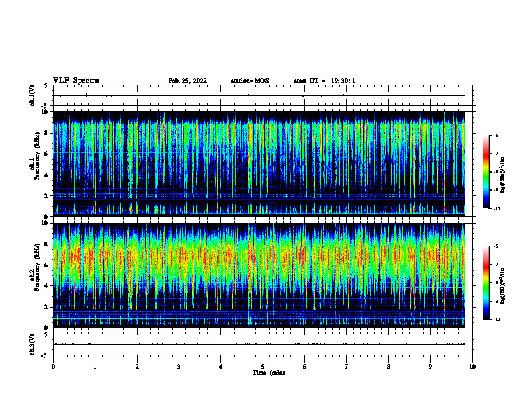Click the ch.2 spectrogram plot area
The width and height of the screenshot is (532, 411).
259,275
